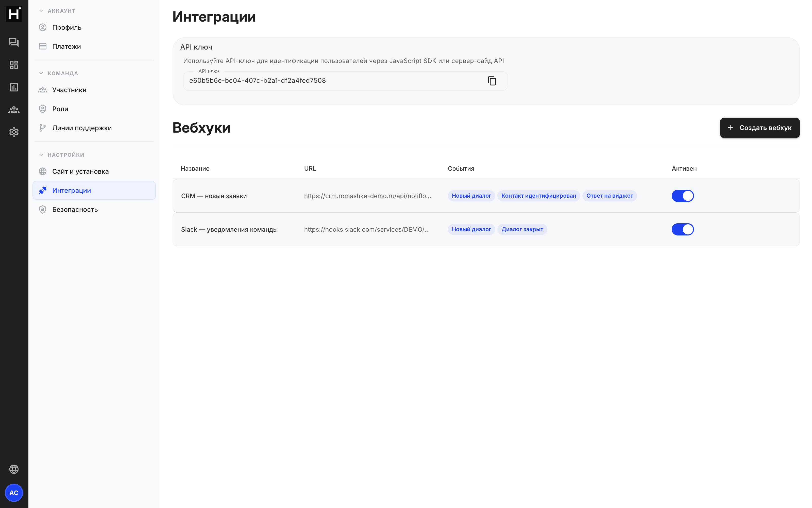Screen dimensions: 812x508
Task: Open the settings gear icon in rail
Action: [14, 132]
